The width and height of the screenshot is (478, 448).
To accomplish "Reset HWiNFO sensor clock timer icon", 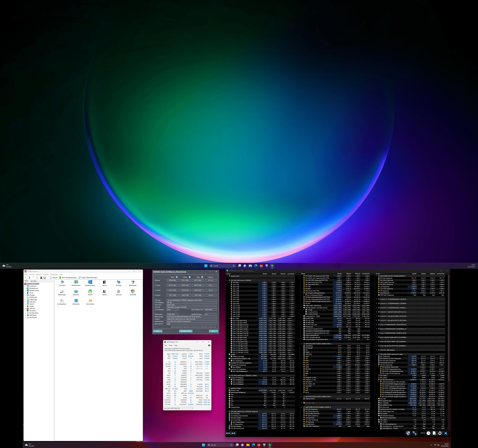I will click(428, 433).
